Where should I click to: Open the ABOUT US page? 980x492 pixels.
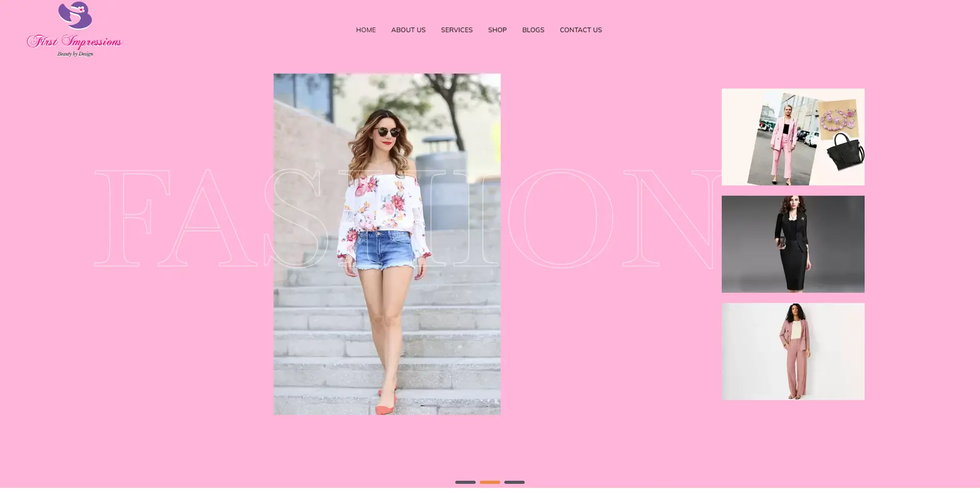click(408, 30)
